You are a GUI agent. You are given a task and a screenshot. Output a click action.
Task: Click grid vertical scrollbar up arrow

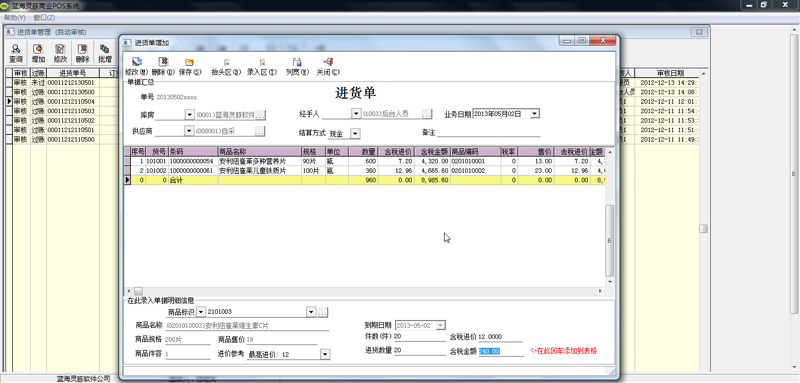click(610, 151)
